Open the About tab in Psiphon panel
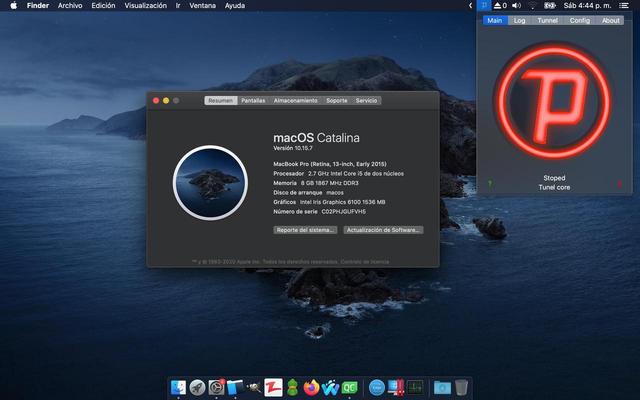The height and width of the screenshot is (400, 640). [610, 20]
